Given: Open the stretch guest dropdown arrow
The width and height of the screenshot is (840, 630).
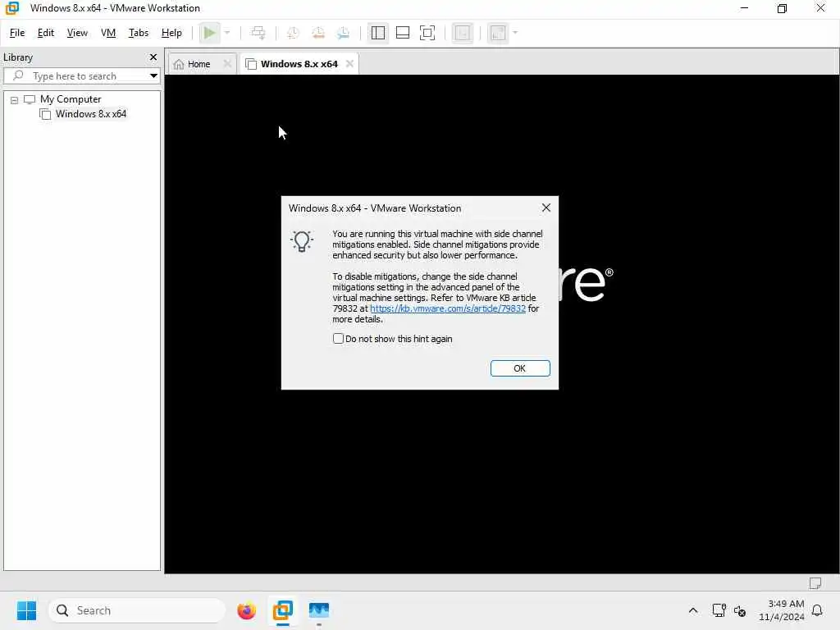Looking at the screenshot, I should [515, 33].
